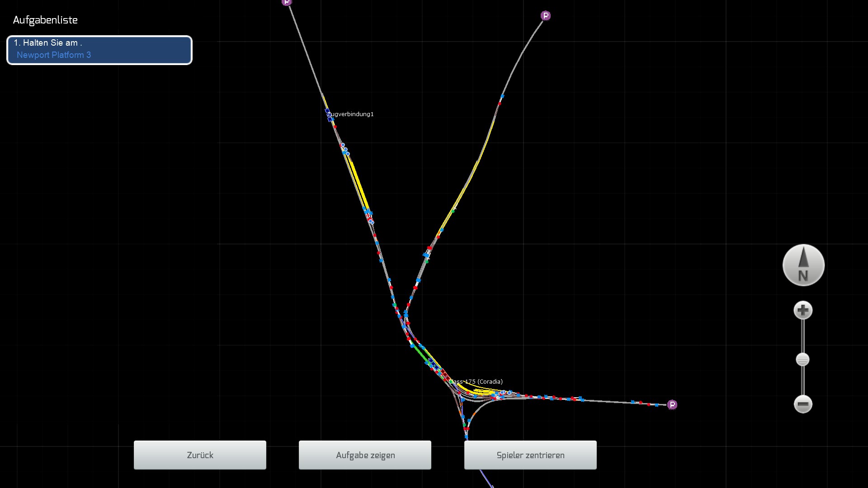Click the purple portal marker at top left
868x488 pixels.
click(287, 2)
